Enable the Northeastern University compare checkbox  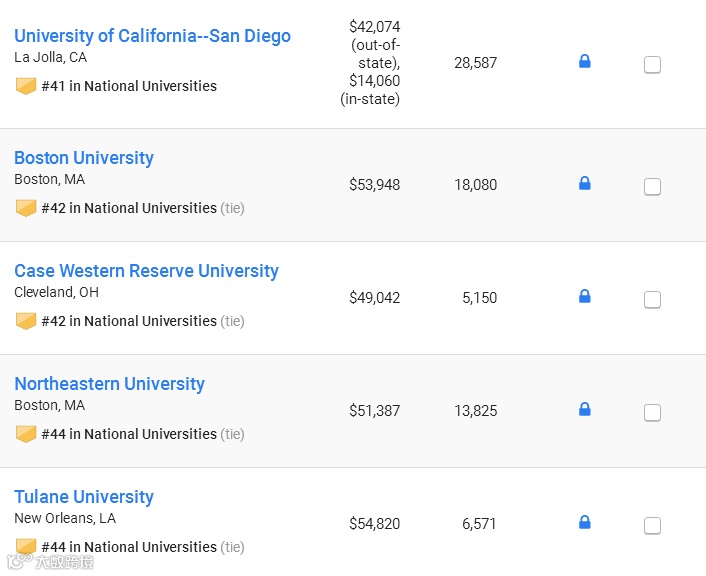(652, 413)
